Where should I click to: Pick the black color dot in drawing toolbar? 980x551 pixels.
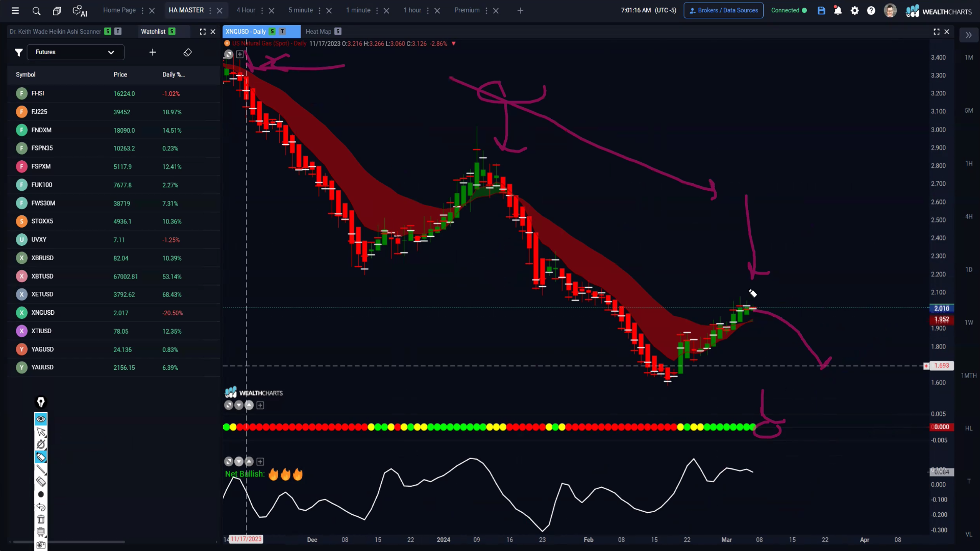coord(41,494)
